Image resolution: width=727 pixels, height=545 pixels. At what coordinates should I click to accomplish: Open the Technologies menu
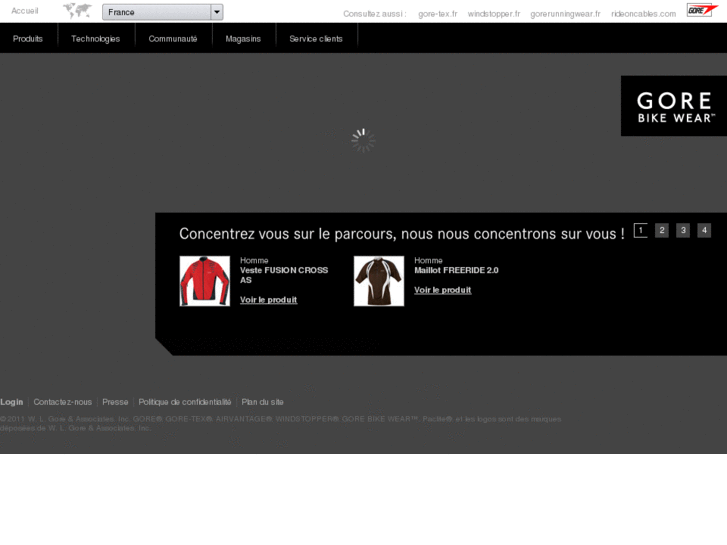96,39
